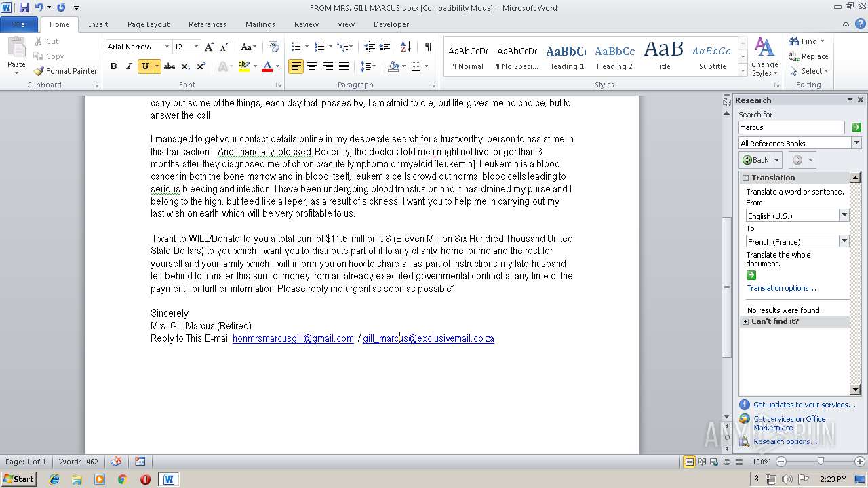Click the Shading paint bucket icon
This screenshot has height=488, width=868.
[x=393, y=66]
